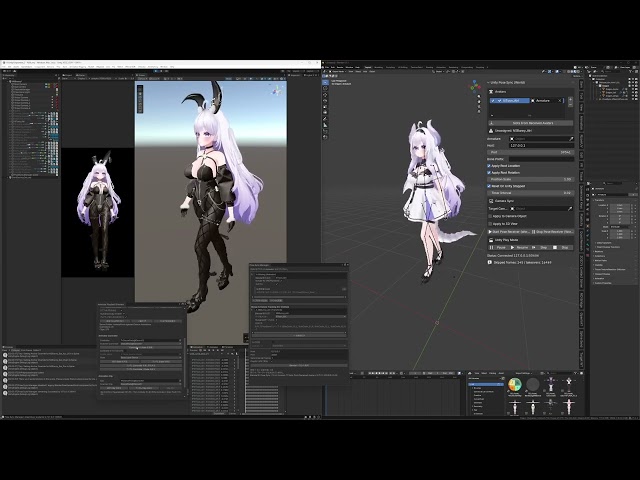Clear Armature with X in Avatars list
The height and width of the screenshot is (480, 640).
[x=560, y=100]
